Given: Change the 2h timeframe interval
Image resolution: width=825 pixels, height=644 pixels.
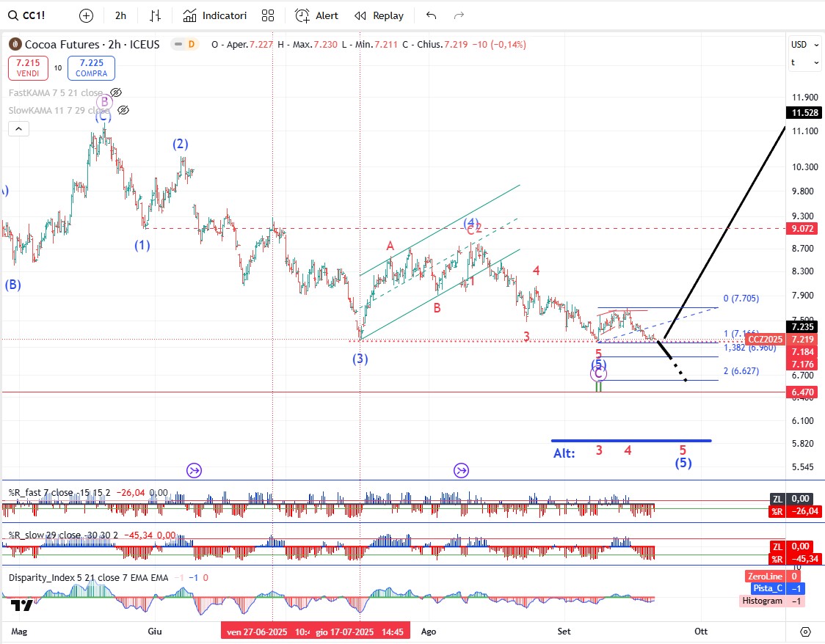Looking at the screenshot, I should tap(120, 16).
